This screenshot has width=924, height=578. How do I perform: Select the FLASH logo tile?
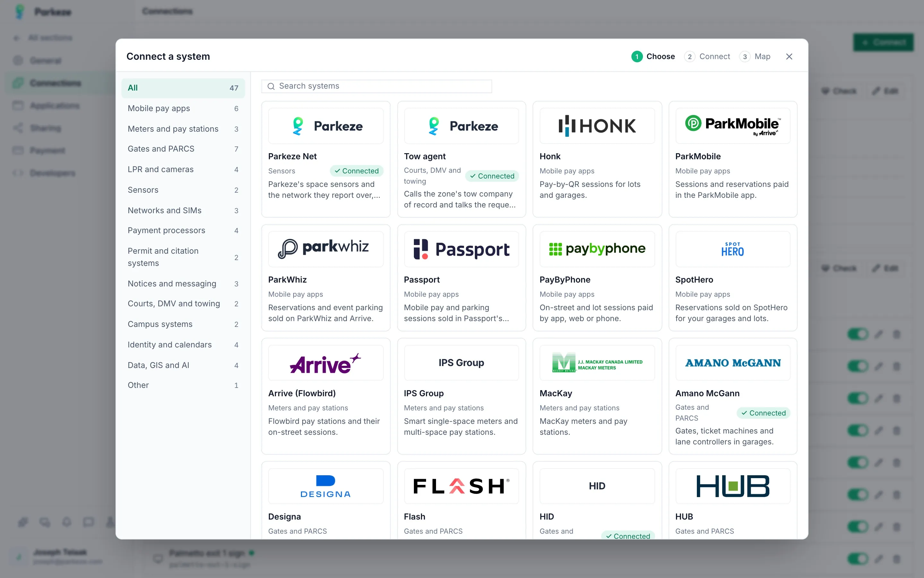click(x=461, y=486)
